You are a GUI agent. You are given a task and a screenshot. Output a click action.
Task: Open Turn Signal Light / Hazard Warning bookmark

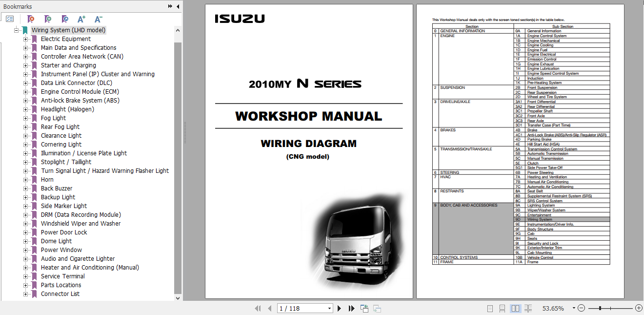coord(105,171)
